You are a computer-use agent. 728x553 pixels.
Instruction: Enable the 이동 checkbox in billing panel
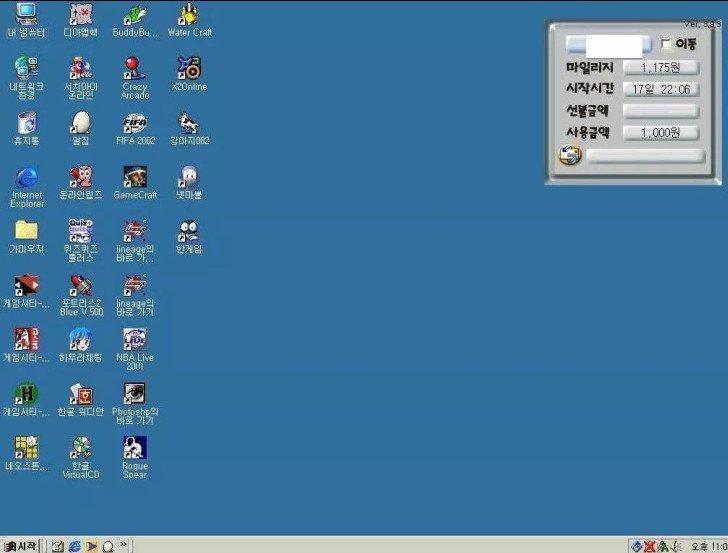coord(666,44)
